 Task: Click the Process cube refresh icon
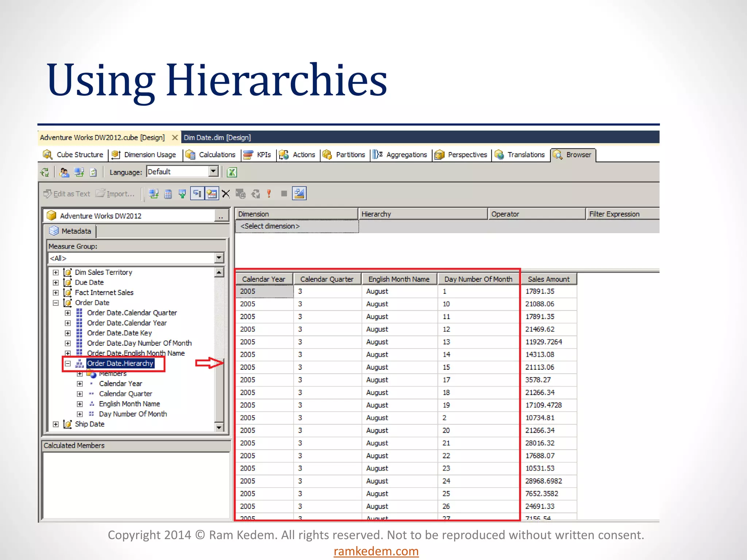tap(45, 172)
